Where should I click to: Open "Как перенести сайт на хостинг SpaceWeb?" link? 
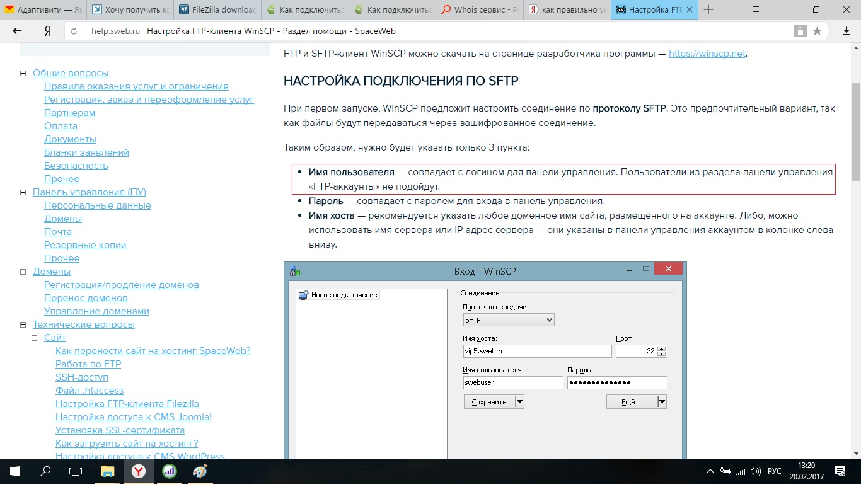coord(153,351)
